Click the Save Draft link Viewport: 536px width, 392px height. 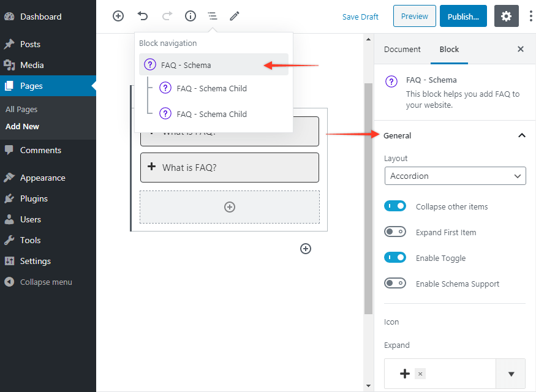pos(360,17)
